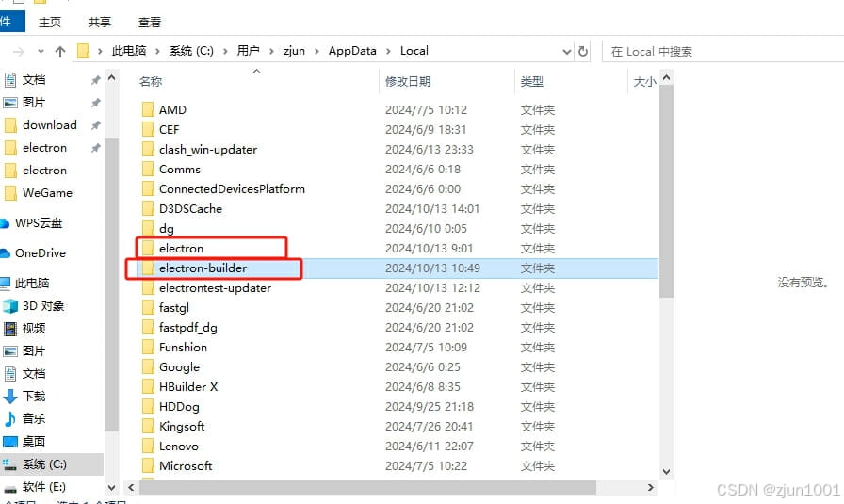Screen dimensions: 844x504
Task: Select the Lenovo folder name
Action: (179, 446)
